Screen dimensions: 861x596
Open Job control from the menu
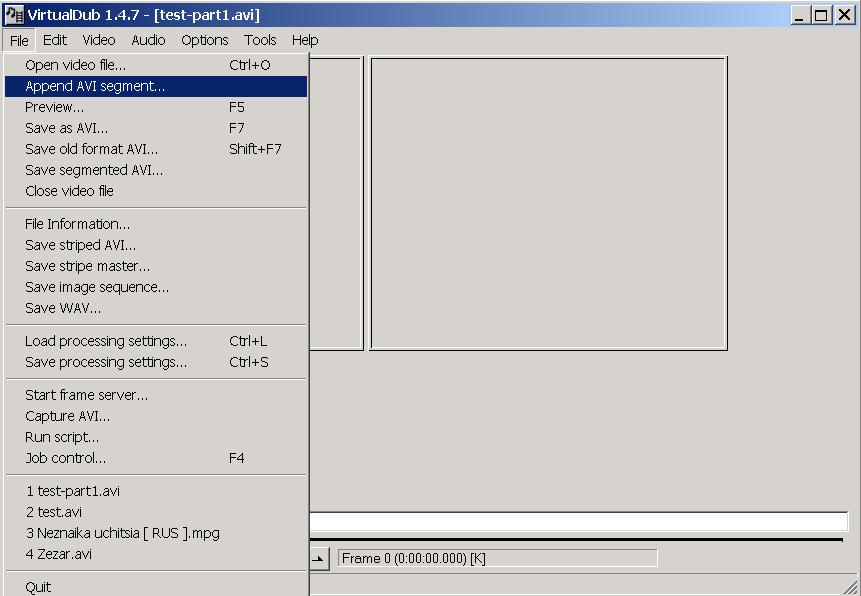[65, 458]
